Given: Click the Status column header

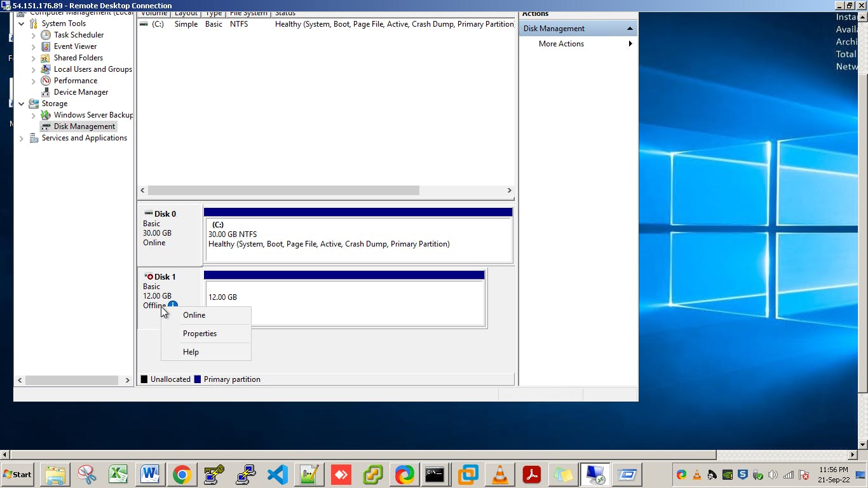Looking at the screenshot, I should tap(393, 13).
